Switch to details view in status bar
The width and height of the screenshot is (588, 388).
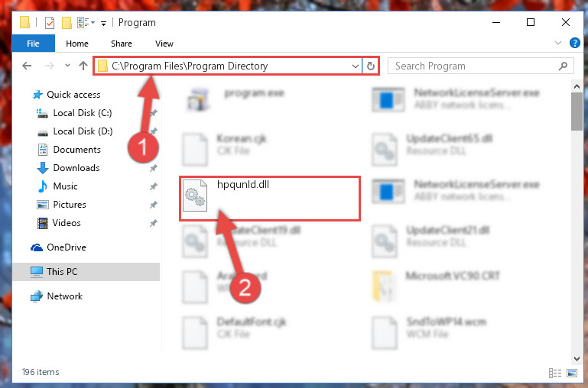555,373
